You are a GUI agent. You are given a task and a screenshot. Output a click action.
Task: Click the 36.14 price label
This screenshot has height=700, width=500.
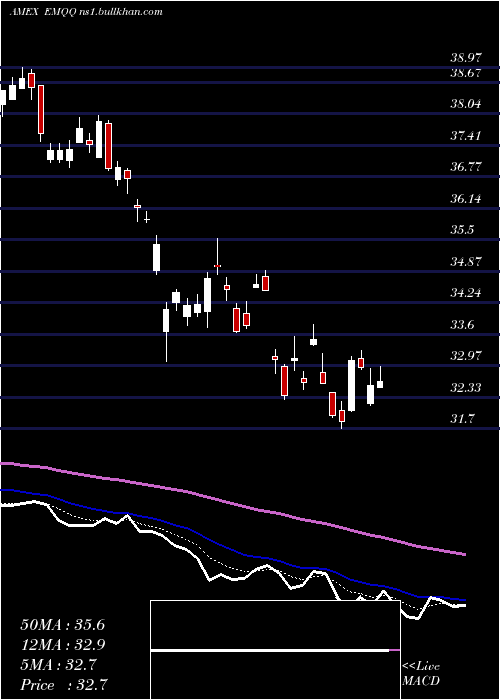click(x=466, y=199)
